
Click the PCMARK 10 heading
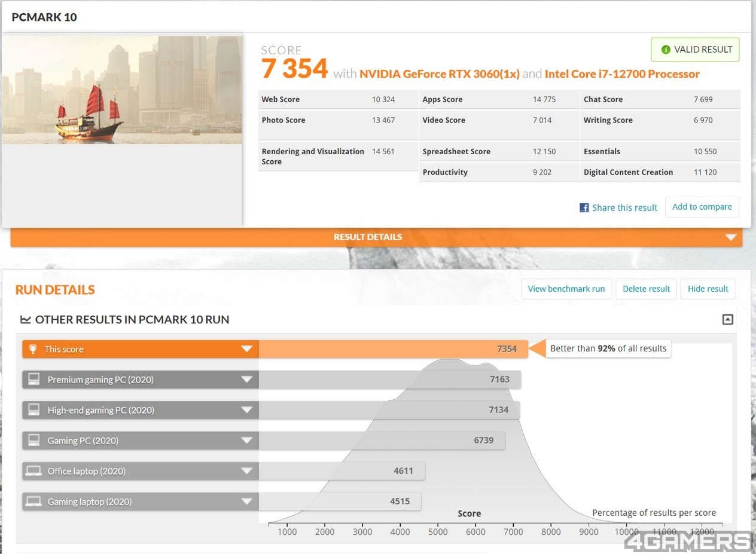coord(44,17)
